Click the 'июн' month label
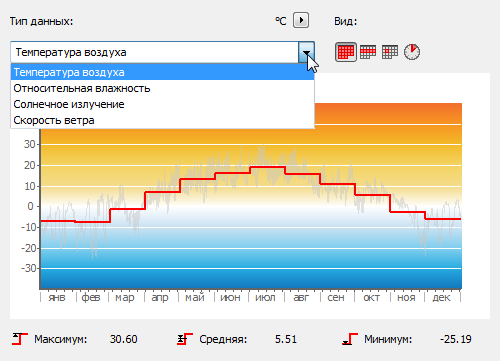This screenshot has width=500, height=361. pyautogui.click(x=230, y=297)
